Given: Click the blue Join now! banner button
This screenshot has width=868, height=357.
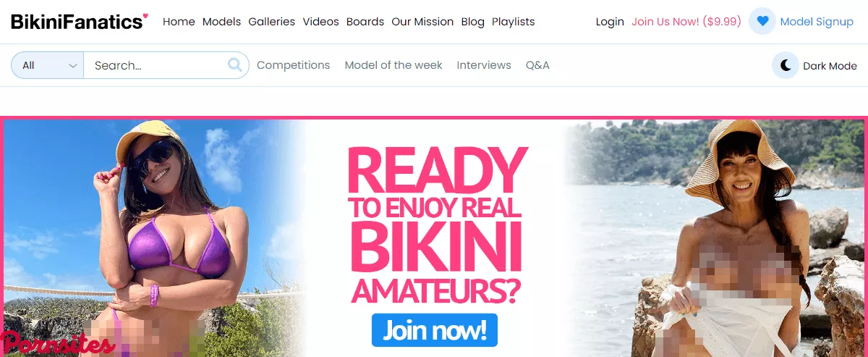Looking at the screenshot, I should point(435,330).
